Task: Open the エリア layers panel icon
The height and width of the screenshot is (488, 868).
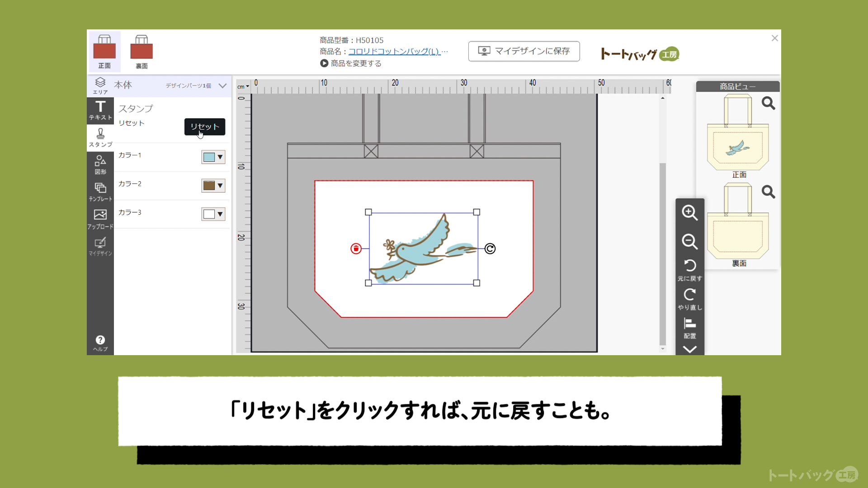Action: point(100,85)
